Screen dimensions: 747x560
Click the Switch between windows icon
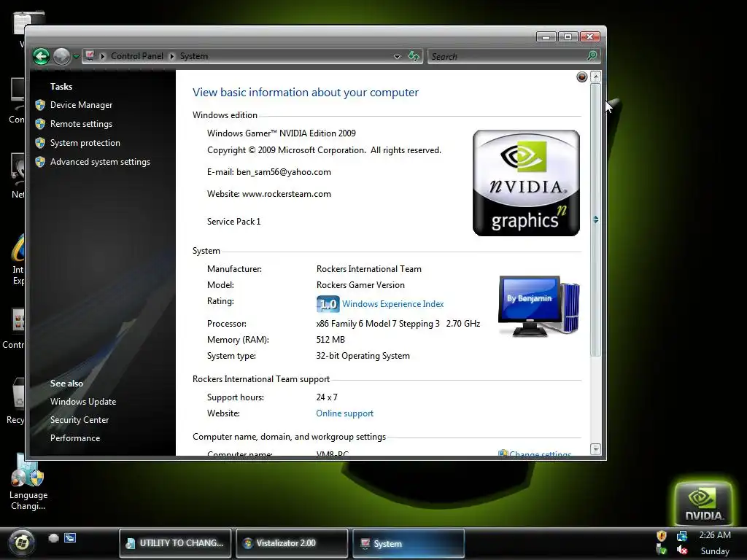point(70,537)
